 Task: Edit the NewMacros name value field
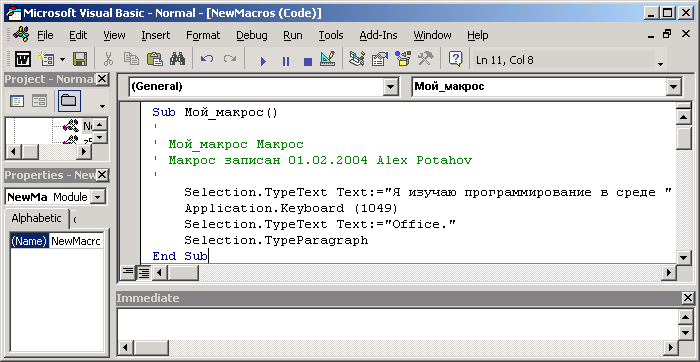point(76,241)
